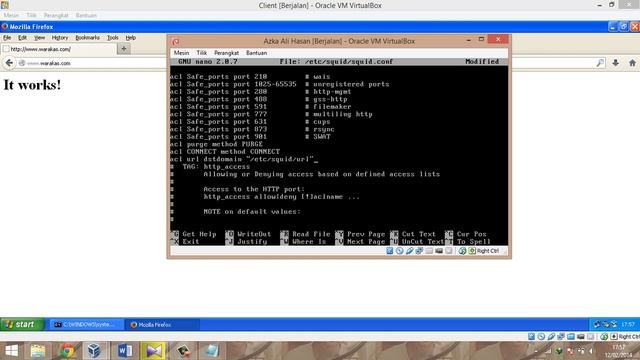Open Microsoft Word from host taskbar

pyautogui.click(x=125, y=351)
